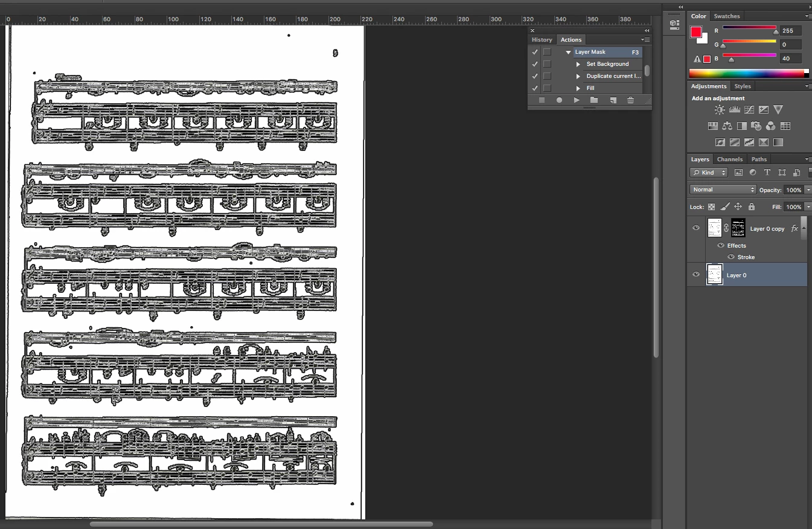Begin recording an action
812x529 pixels.
[559, 100]
